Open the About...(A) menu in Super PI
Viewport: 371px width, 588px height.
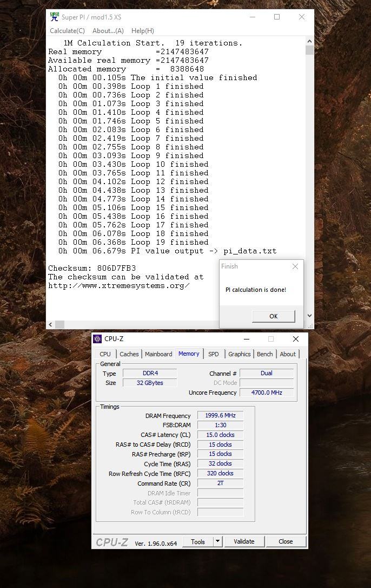click(x=108, y=31)
